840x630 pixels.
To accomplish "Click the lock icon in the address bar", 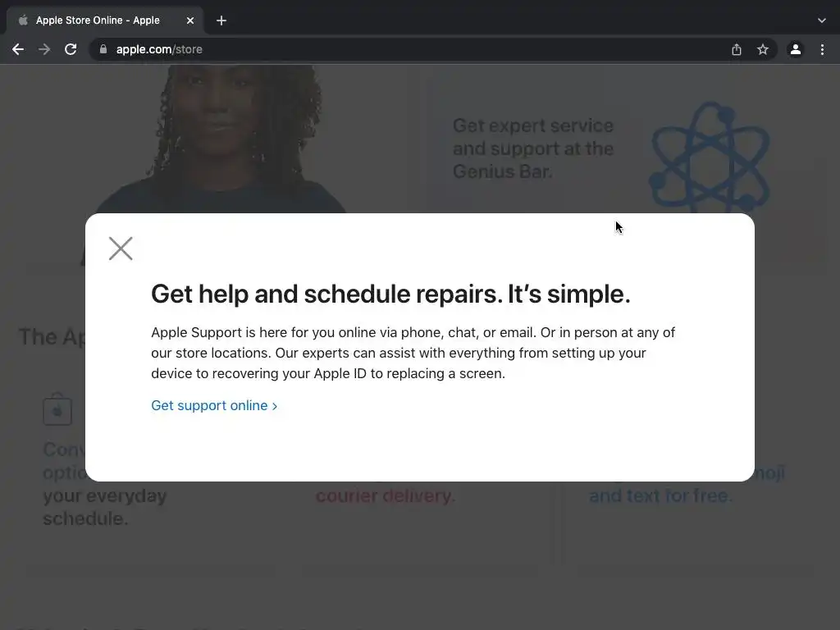I will (103, 49).
